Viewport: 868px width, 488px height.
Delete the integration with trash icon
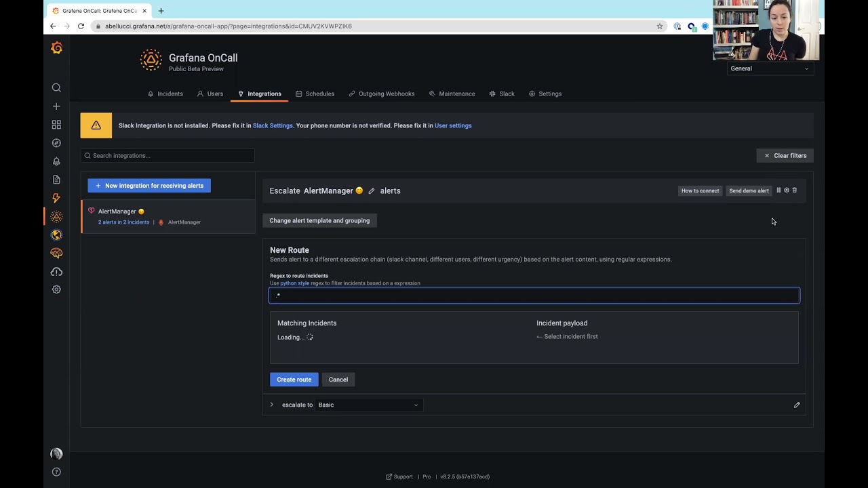pos(795,190)
